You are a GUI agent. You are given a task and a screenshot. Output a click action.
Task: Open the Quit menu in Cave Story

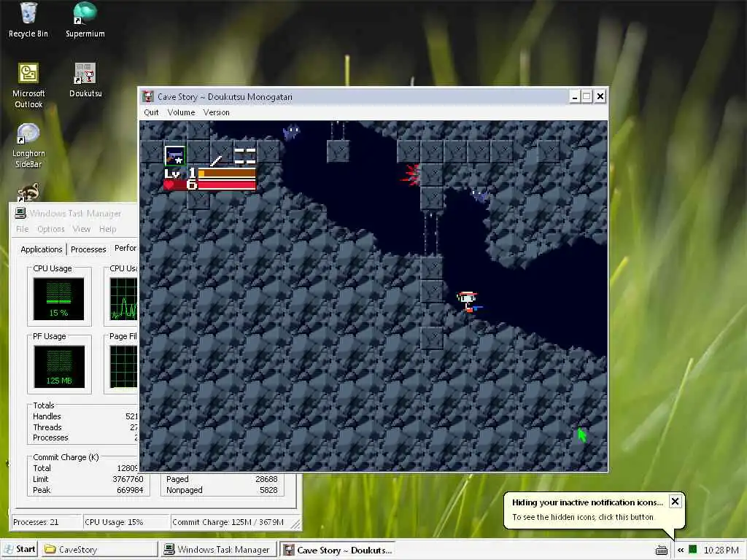click(x=151, y=112)
